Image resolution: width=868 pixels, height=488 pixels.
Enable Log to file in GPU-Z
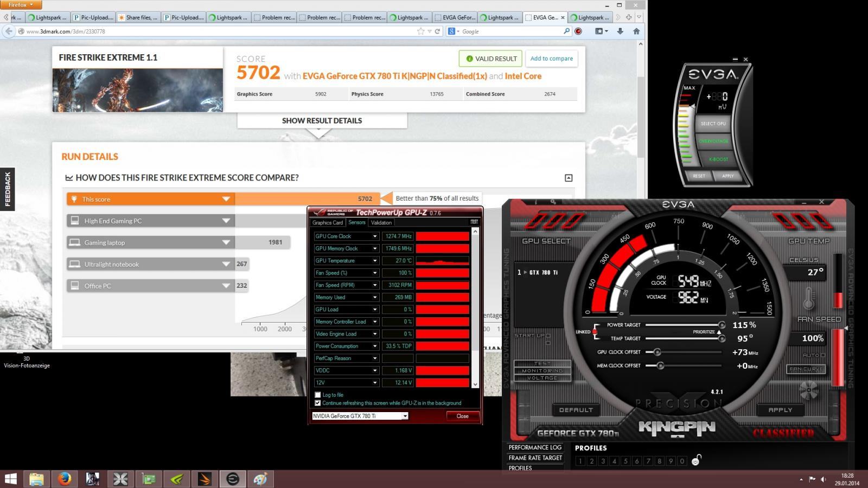[318, 395]
